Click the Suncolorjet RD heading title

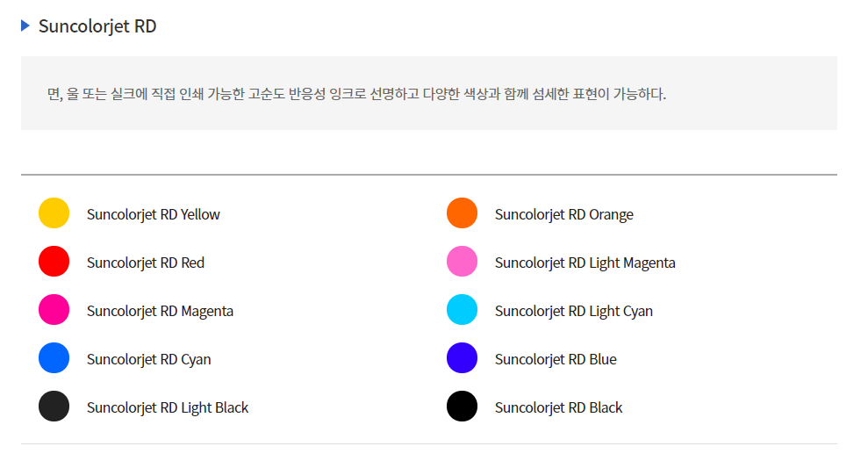click(x=97, y=26)
